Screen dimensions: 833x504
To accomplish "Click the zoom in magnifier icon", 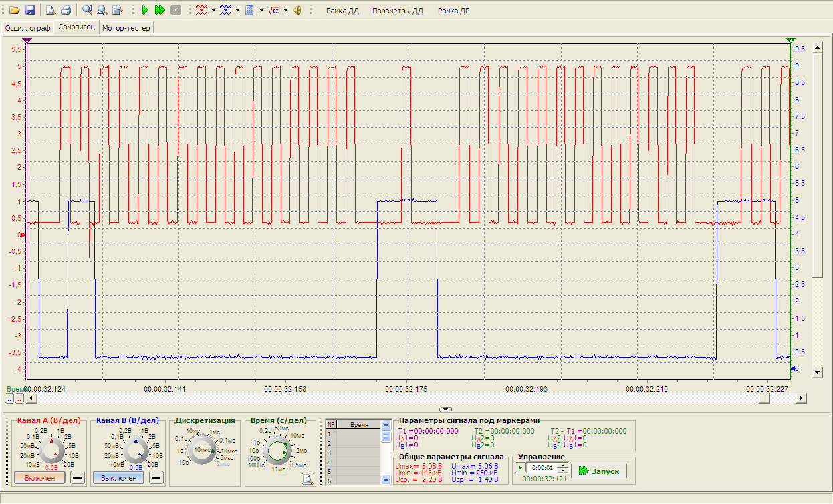I will click(x=87, y=10).
